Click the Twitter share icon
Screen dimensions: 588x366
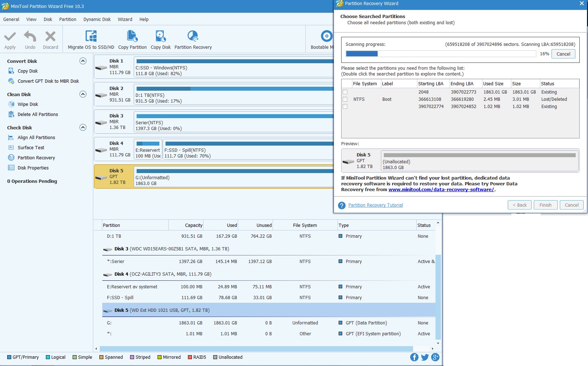pyautogui.click(x=425, y=357)
